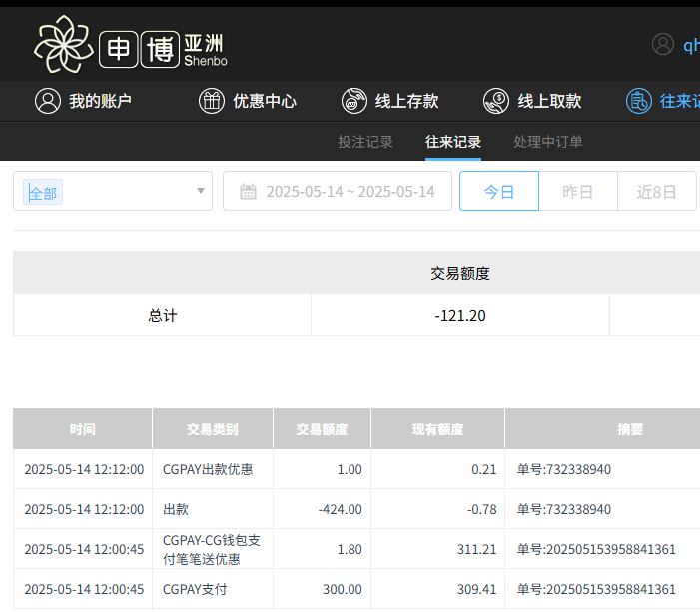Open the 全部 transaction type dropdown

tap(112, 191)
